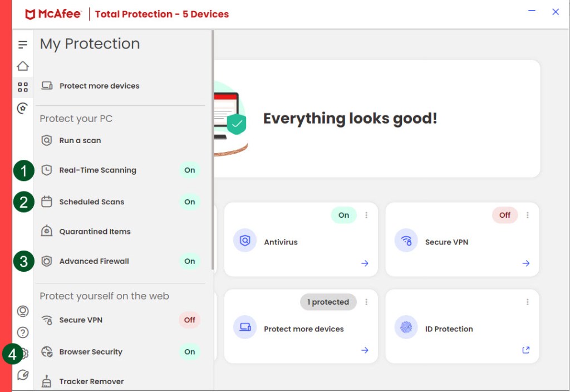Select Run a scan menu item
This screenshot has width=570, height=392.
[80, 140]
